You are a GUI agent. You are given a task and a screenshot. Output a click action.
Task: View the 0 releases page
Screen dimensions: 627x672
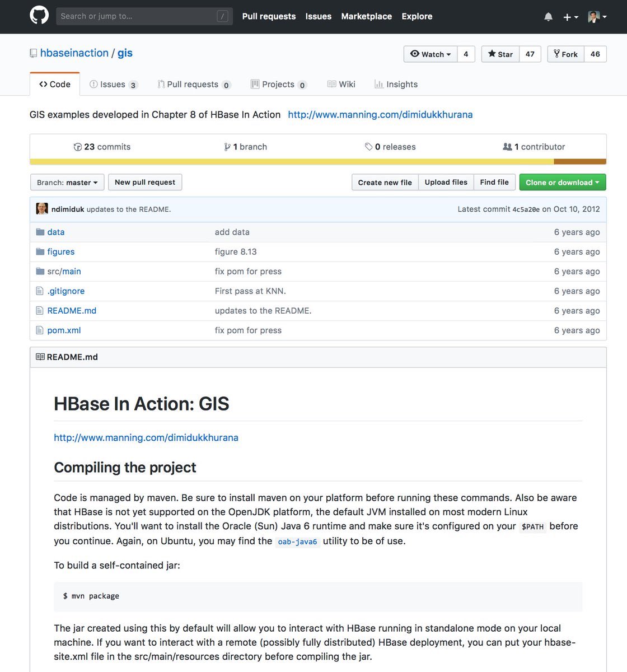390,147
